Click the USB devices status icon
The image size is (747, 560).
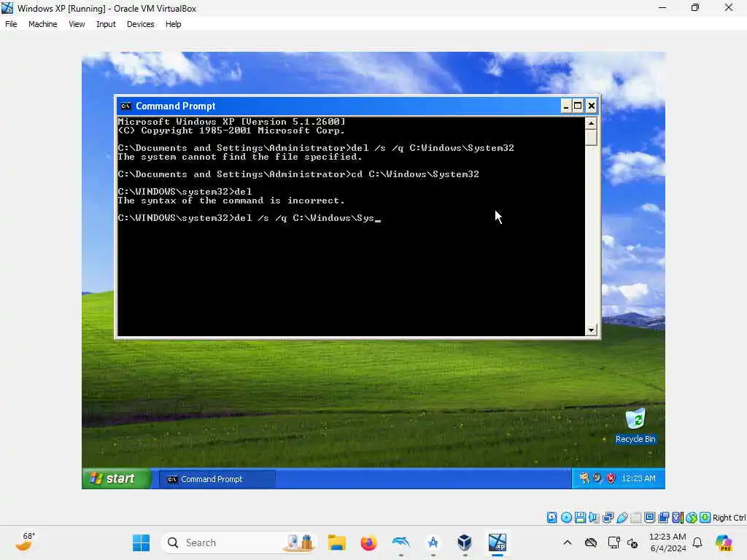[622, 517]
